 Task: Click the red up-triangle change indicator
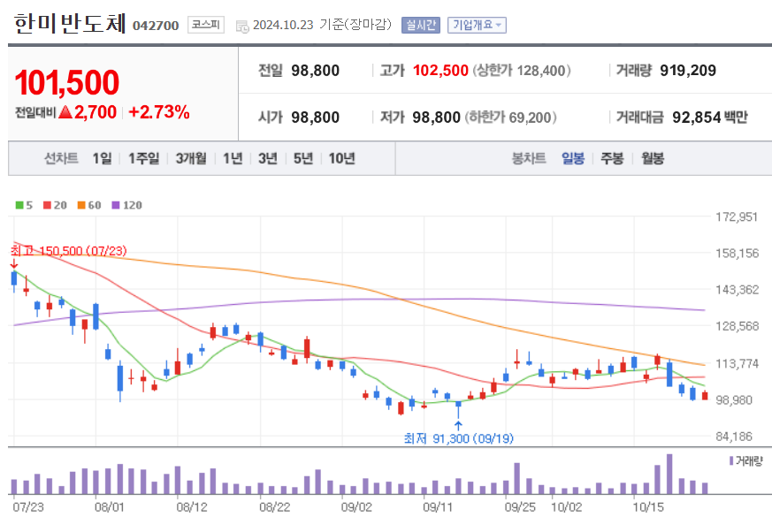coord(65,112)
